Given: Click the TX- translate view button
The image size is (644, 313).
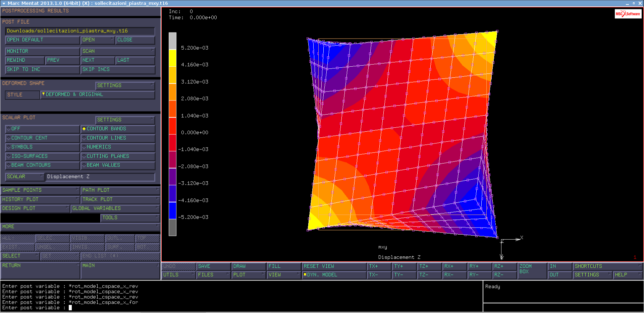Looking at the screenshot, I should point(379,275).
